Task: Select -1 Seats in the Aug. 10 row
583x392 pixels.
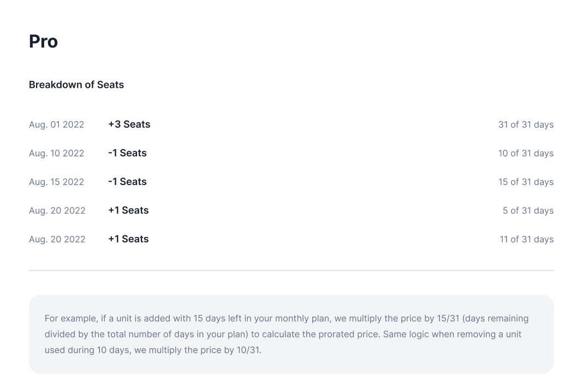Action: click(127, 153)
